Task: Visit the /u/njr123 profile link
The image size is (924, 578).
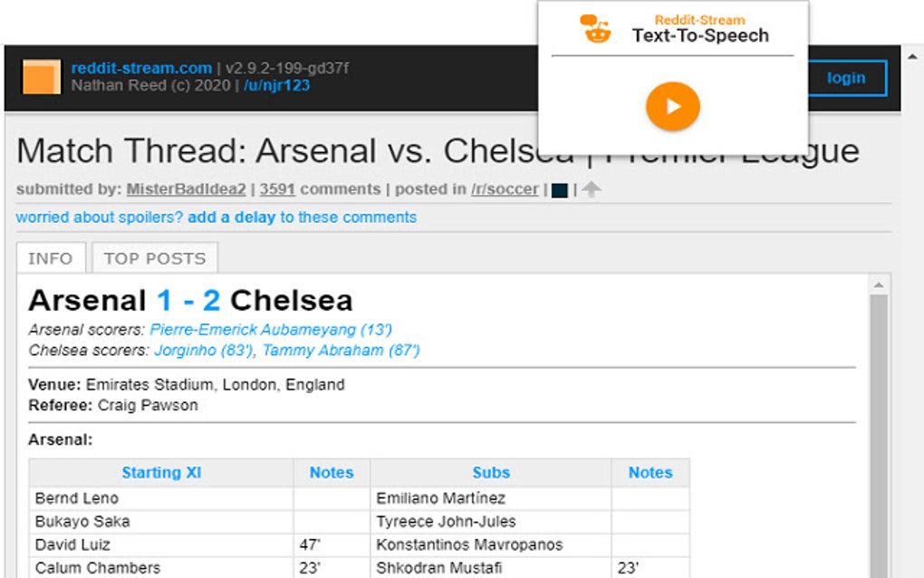Action: (276, 86)
